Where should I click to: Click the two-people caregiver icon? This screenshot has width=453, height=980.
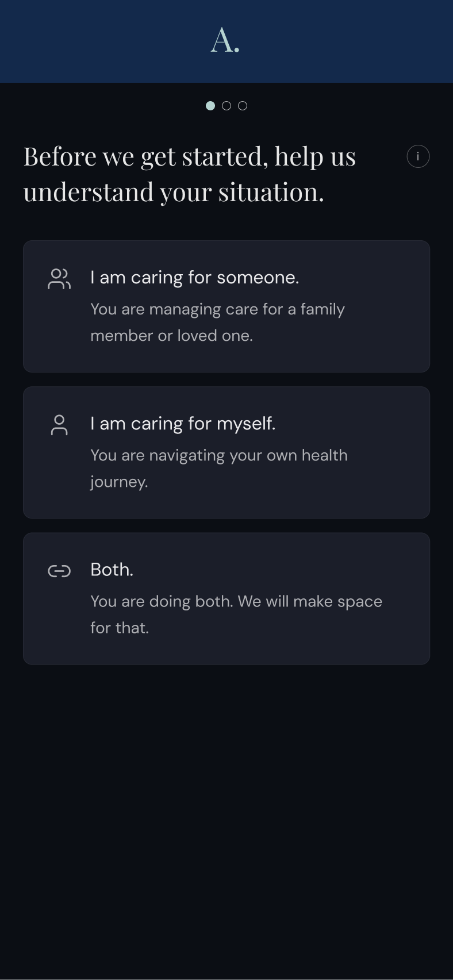point(59,279)
